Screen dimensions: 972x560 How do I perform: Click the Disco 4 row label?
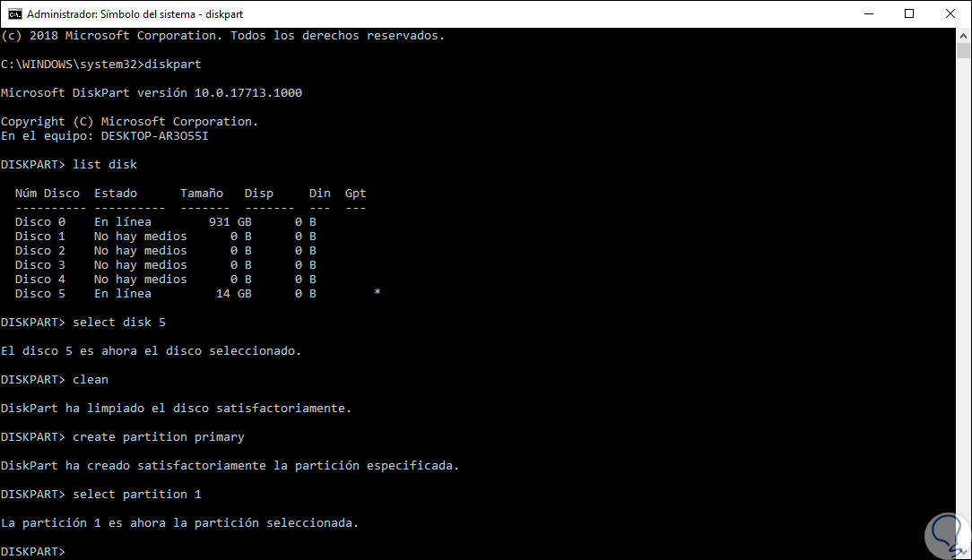tap(39, 279)
